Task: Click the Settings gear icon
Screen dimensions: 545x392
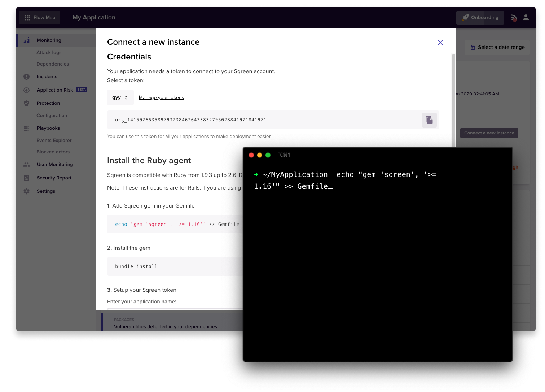Action: (x=26, y=191)
